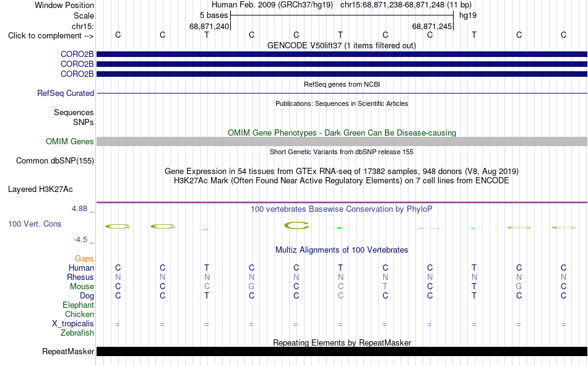Click the gray OMIM Genes bar
The width and height of the screenshot is (588, 366).
pos(342,142)
